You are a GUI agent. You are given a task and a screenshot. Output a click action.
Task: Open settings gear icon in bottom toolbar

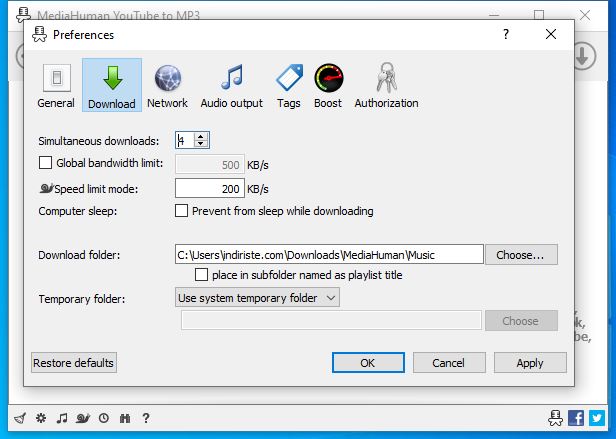(x=41, y=418)
